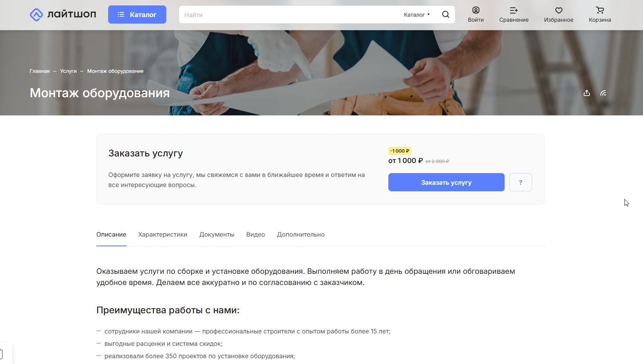Click the share icon in banner
This screenshot has width=643, height=364.
click(587, 93)
